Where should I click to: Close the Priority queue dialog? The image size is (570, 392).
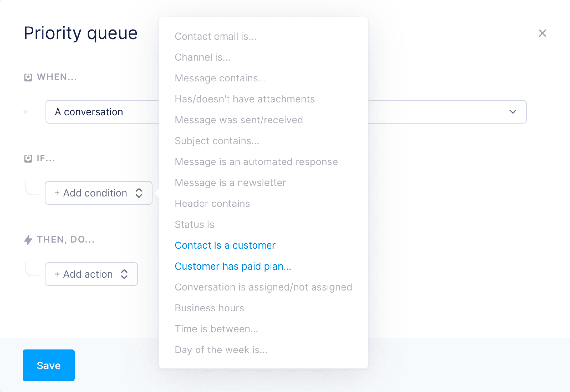(542, 33)
